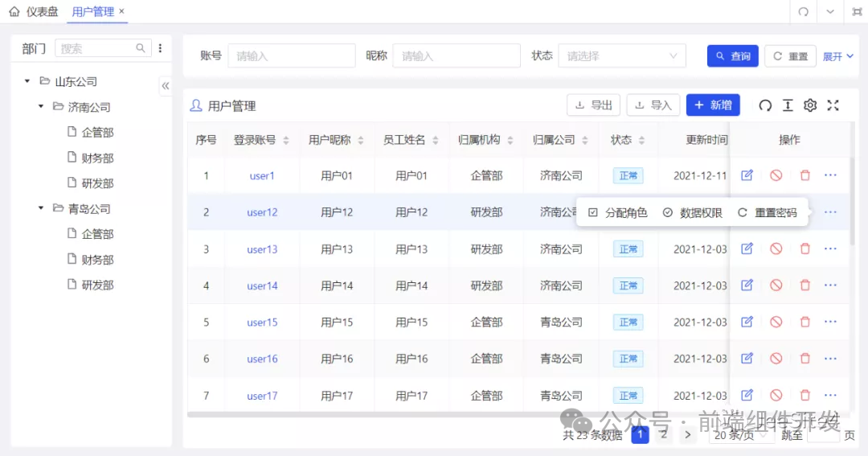Disable user1 with the ban icon
Screen dimensions: 868x456
776,175
